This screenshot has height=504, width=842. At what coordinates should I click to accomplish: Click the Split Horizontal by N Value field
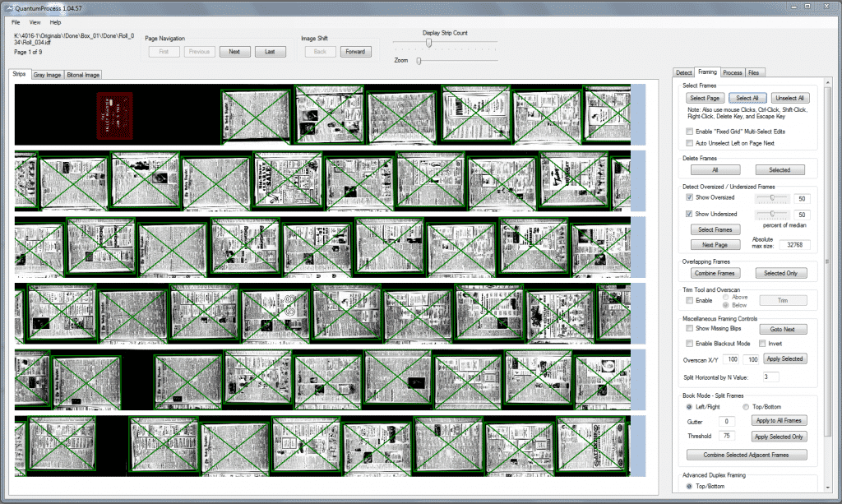click(770, 377)
